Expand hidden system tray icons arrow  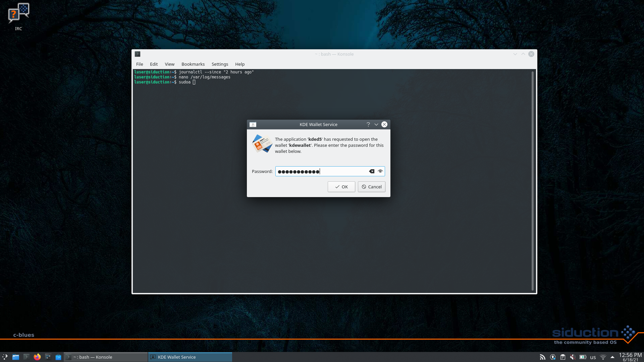pos(612,357)
